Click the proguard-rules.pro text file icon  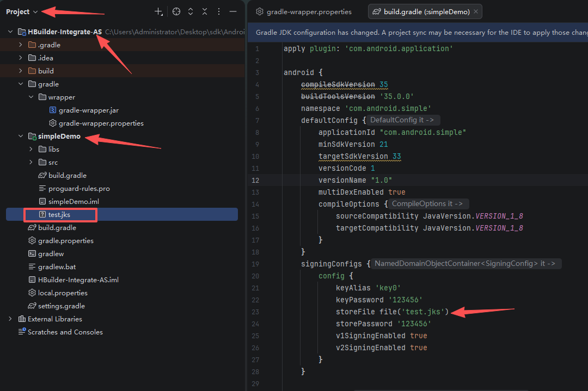[42, 188]
